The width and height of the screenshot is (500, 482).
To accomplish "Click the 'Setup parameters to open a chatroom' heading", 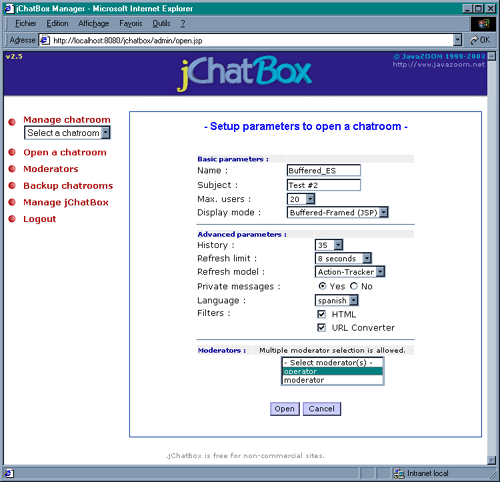I will (x=306, y=127).
